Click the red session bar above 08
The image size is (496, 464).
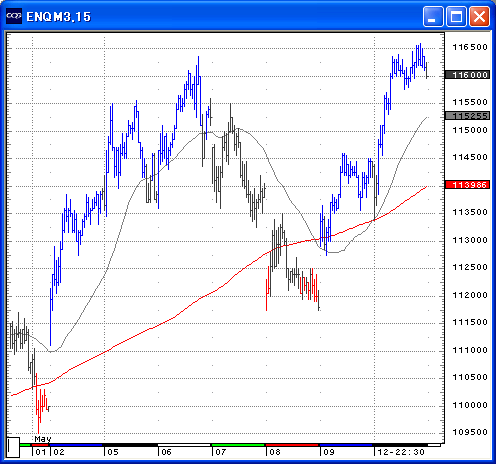tap(292, 445)
